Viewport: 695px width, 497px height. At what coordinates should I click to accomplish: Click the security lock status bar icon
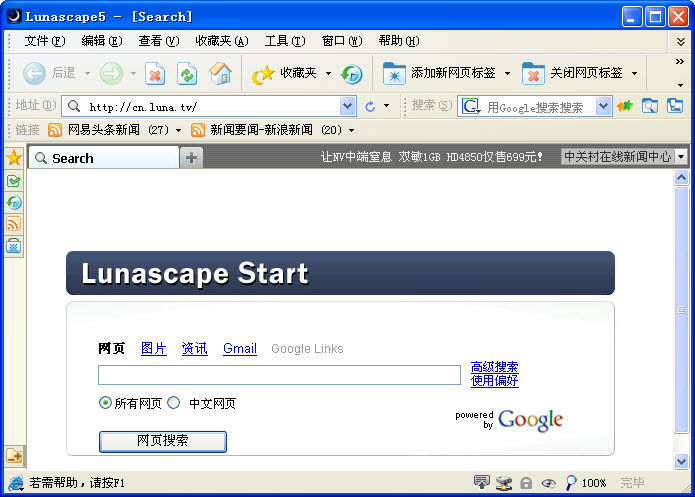point(526,483)
